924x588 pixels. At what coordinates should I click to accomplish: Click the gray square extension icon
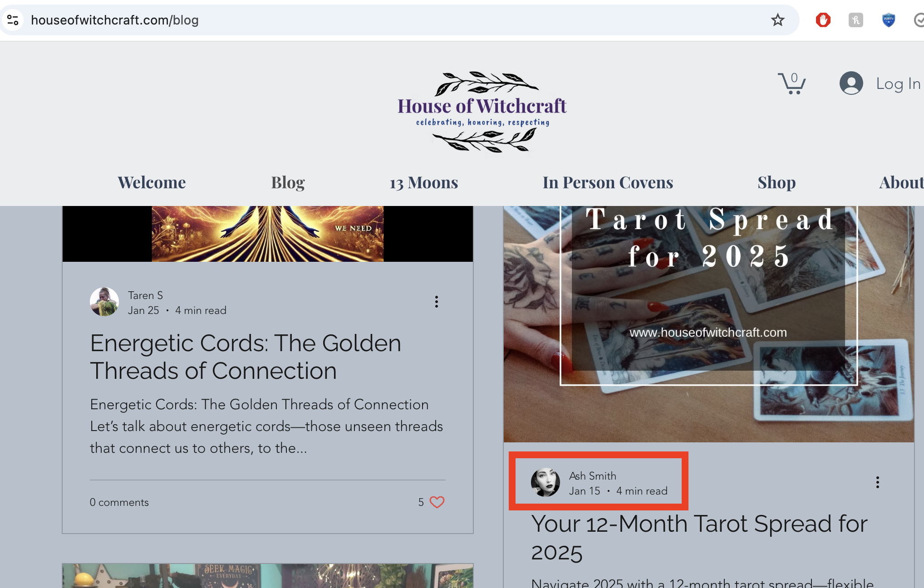point(855,20)
